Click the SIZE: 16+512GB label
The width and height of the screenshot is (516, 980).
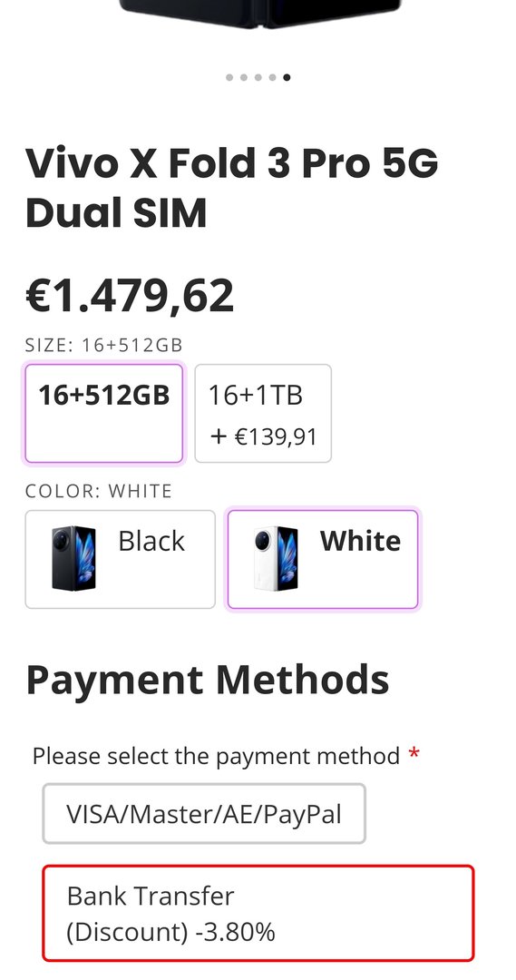coord(103,345)
